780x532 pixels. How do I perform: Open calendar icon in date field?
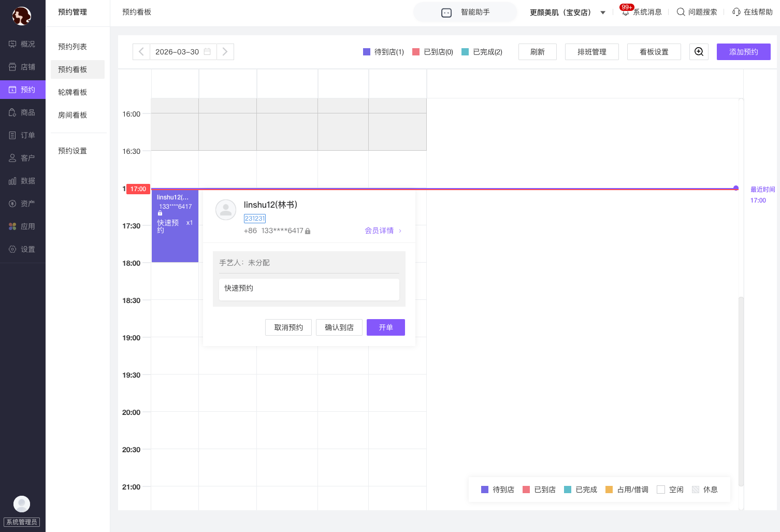(x=207, y=52)
